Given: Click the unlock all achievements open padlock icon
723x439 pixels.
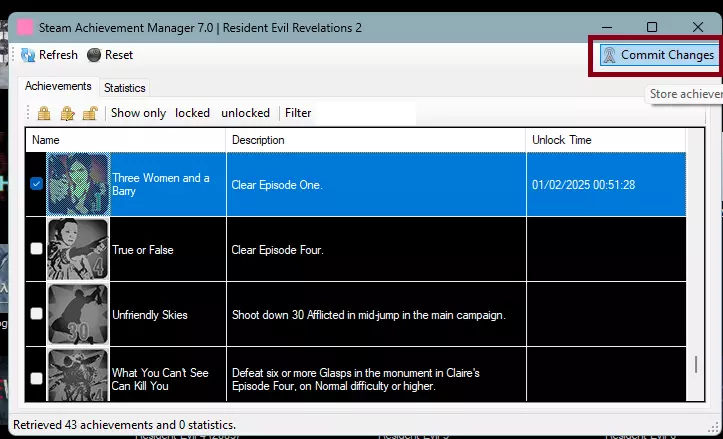Looking at the screenshot, I should (x=90, y=113).
